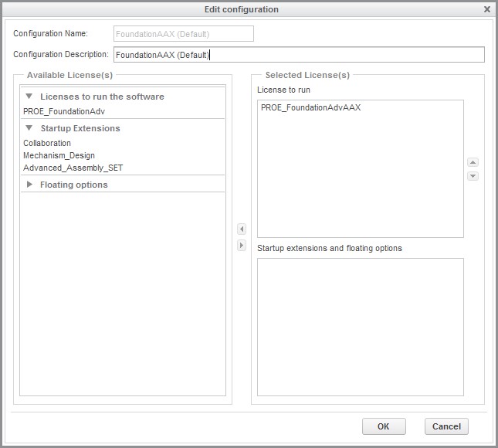Select the Collaboration startup extension
Viewport: 498px width, 448px height.
(47, 144)
